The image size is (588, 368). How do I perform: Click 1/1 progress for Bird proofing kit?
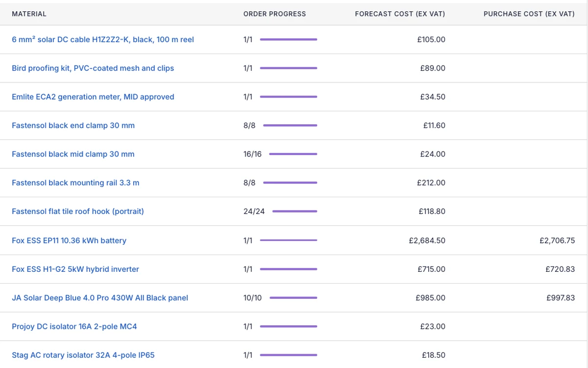click(x=248, y=68)
